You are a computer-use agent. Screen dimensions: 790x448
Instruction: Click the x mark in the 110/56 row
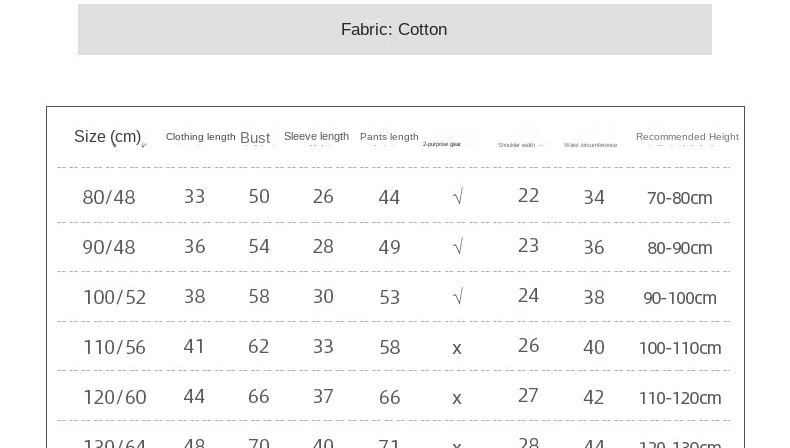[x=457, y=348]
